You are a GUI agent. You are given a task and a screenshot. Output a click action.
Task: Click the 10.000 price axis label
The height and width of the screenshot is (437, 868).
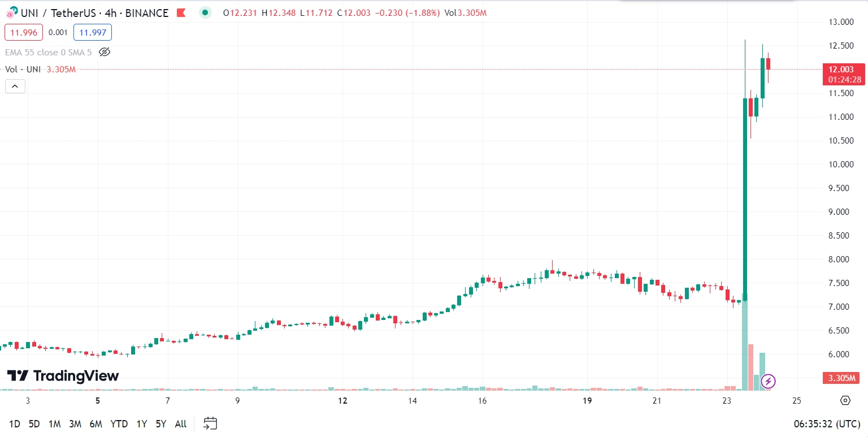coord(840,165)
